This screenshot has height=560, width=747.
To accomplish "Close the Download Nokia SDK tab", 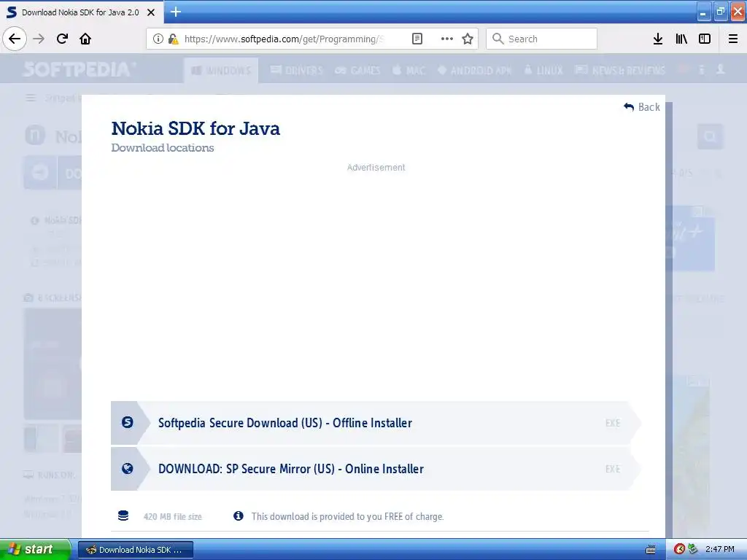I will coord(151,12).
